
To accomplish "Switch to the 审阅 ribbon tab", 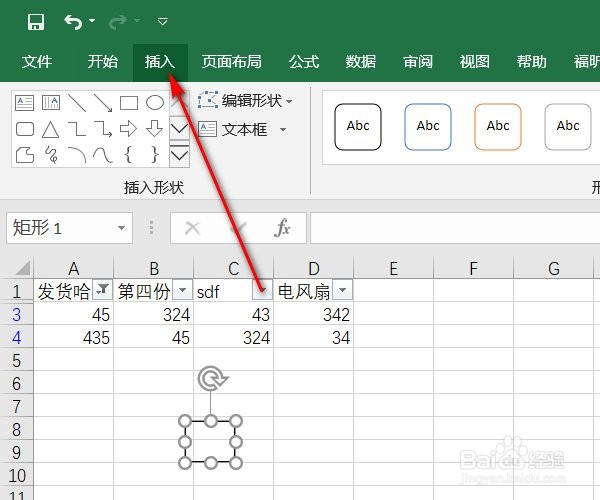I will [418, 62].
